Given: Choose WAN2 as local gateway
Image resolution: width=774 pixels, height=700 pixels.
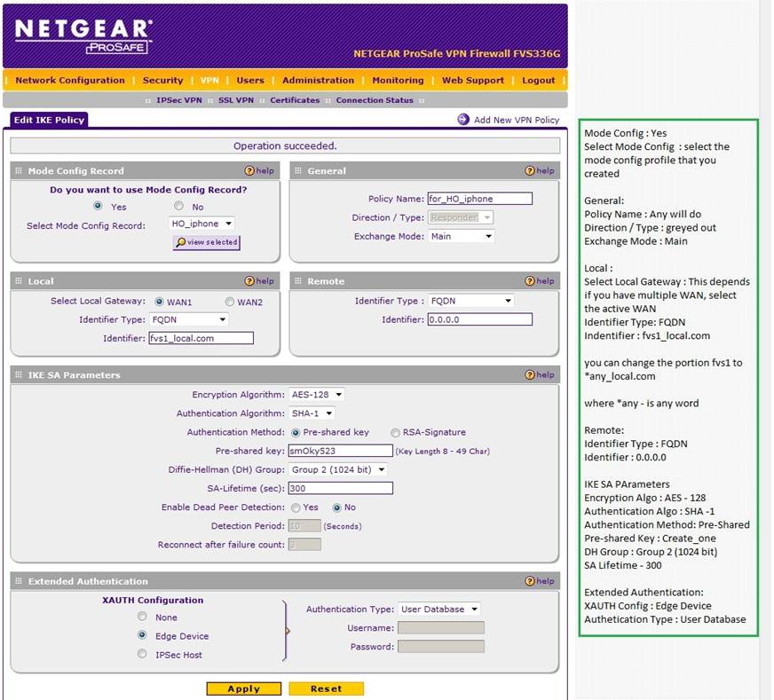Looking at the screenshot, I should 230,302.
